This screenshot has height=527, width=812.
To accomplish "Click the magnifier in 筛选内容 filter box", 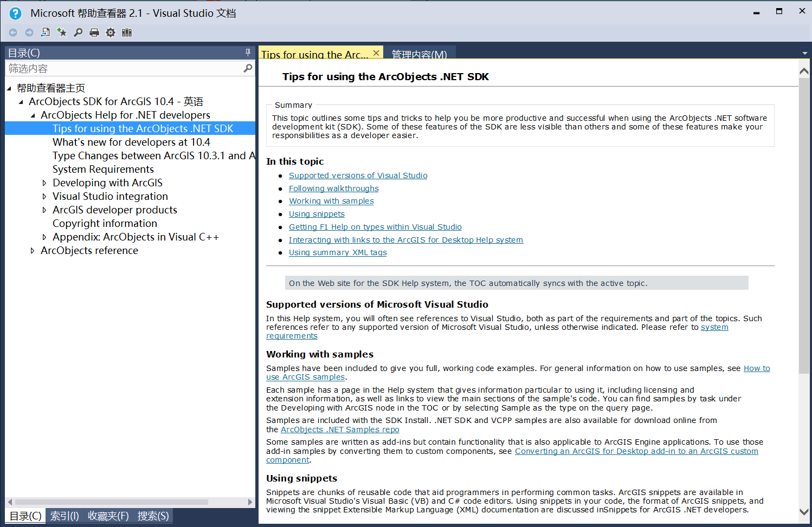I will point(248,68).
